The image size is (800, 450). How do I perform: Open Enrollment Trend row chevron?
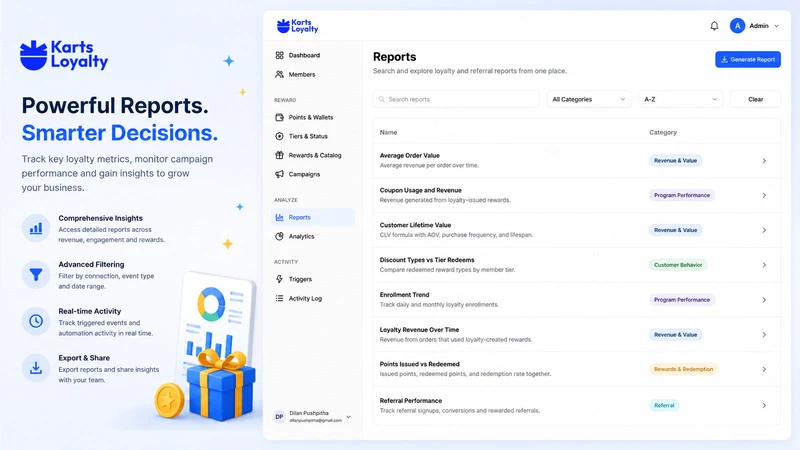pos(764,300)
